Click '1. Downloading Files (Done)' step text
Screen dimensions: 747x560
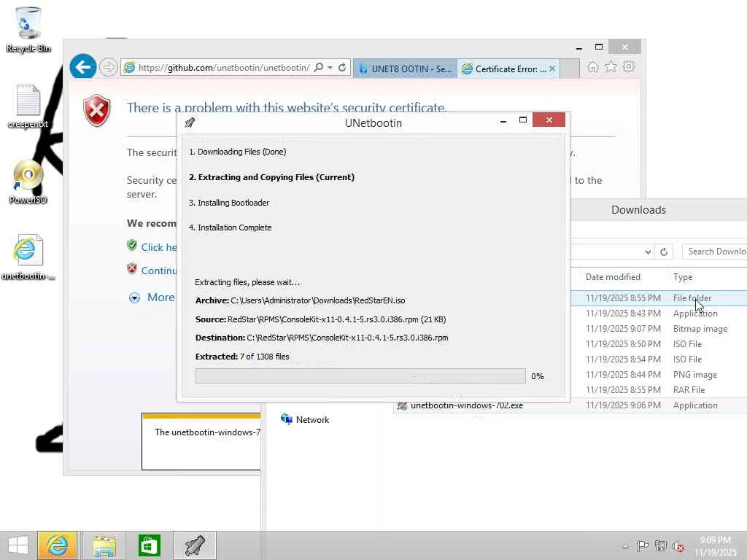[238, 152]
